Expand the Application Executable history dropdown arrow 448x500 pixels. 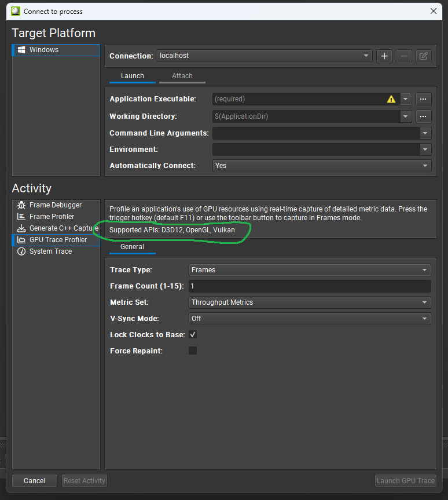point(406,99)
